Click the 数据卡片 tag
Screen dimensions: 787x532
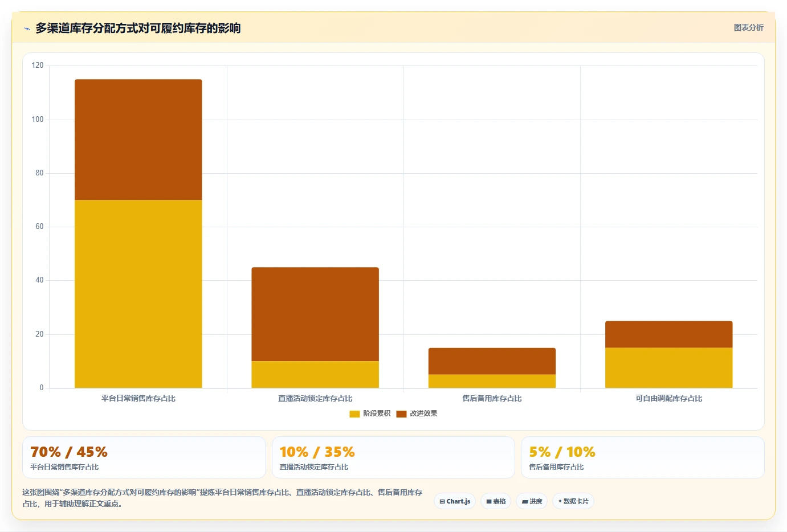[573, 501]
